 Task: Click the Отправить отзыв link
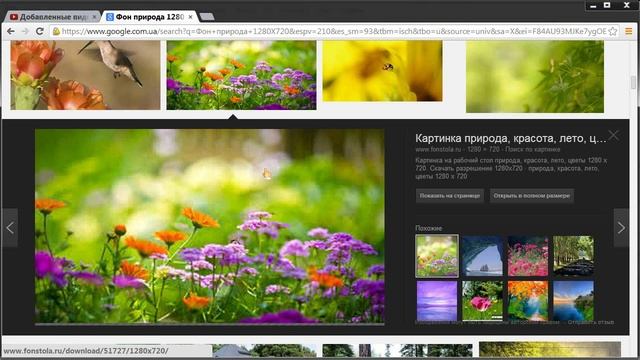pos(591,322)
